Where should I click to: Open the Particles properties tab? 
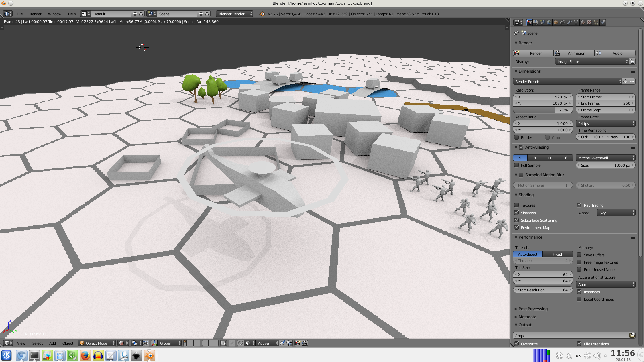tap(596, 22)
